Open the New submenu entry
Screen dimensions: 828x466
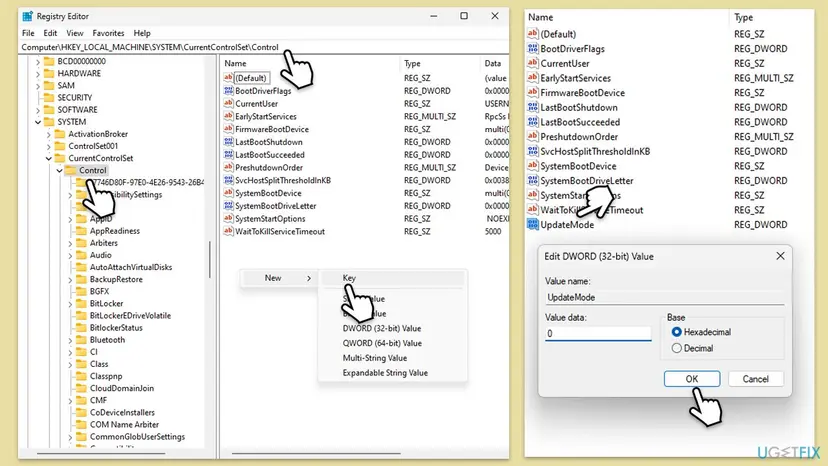click(x=279, y=278)
